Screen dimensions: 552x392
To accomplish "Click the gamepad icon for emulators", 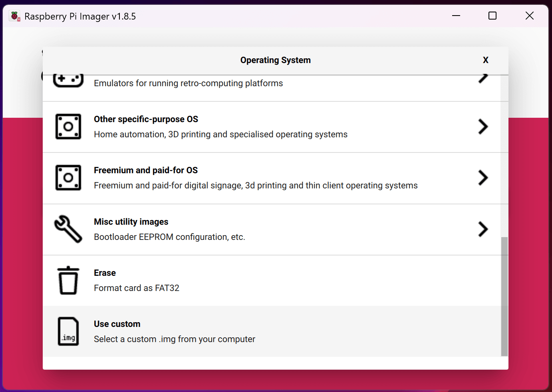I will [68, 81].
